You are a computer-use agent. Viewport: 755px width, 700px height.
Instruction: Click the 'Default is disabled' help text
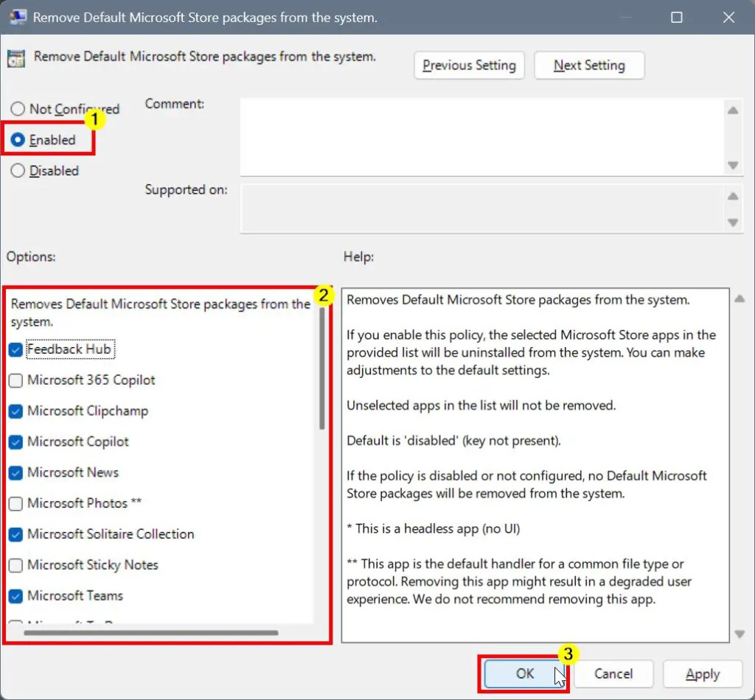[x=453, y=441]
